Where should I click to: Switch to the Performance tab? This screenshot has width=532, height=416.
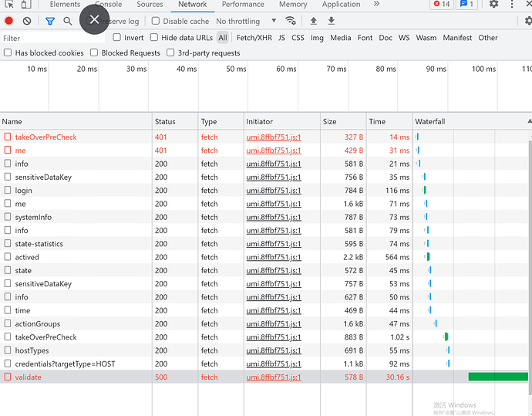tap(243, 5)
